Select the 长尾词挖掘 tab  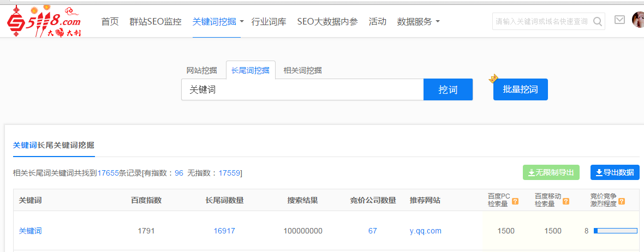tap(251, 70)
